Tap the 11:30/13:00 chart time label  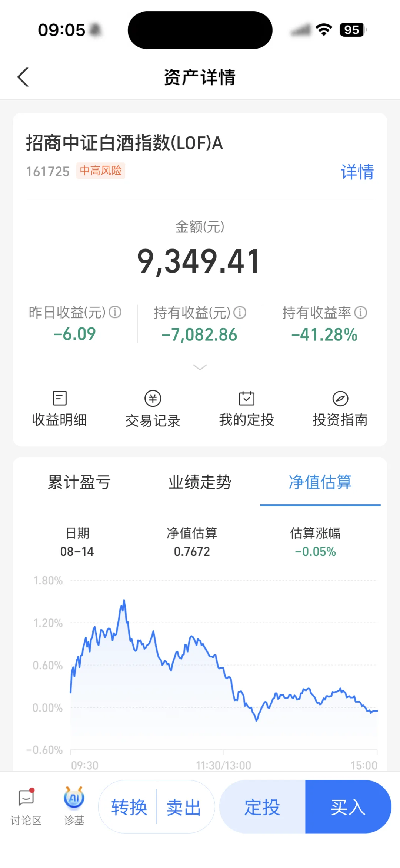(x=223, y=765)
